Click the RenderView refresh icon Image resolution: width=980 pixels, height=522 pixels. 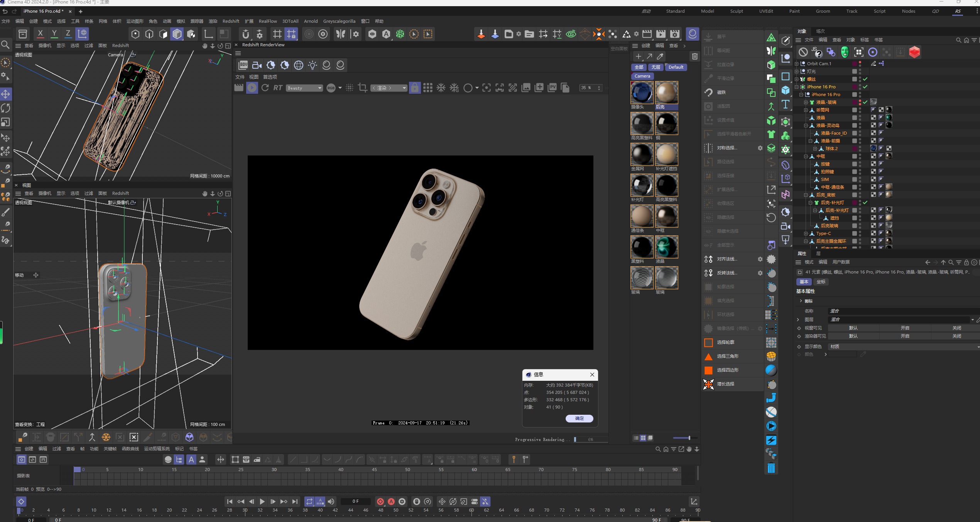(265, 88)
